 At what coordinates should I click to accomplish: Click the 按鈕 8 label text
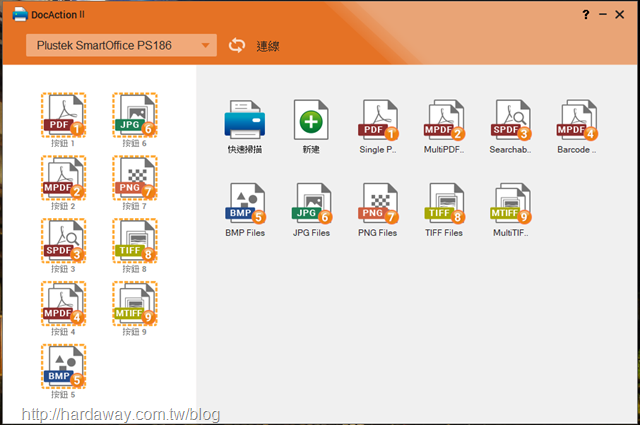[x=134, y=269]
